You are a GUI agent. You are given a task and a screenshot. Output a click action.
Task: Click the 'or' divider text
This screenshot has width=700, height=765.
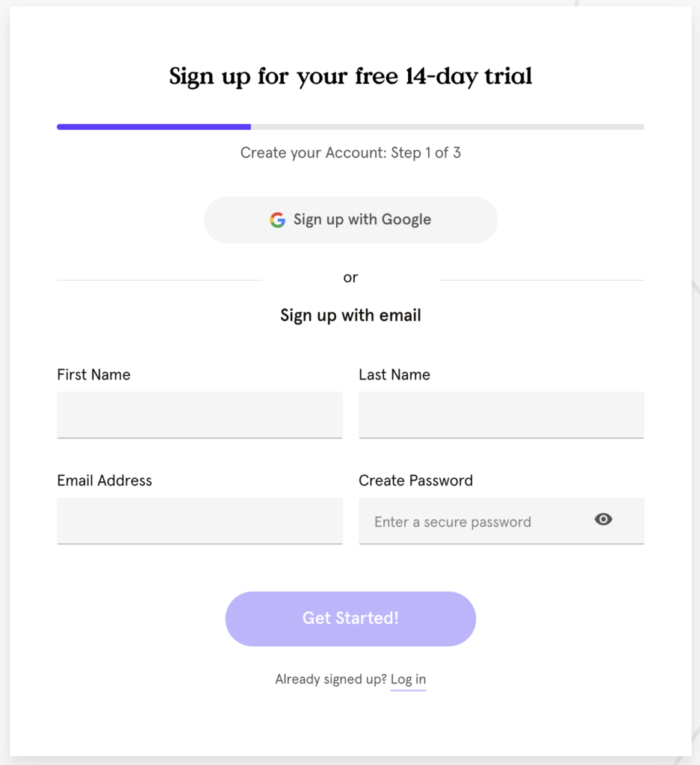coord(350,278)
